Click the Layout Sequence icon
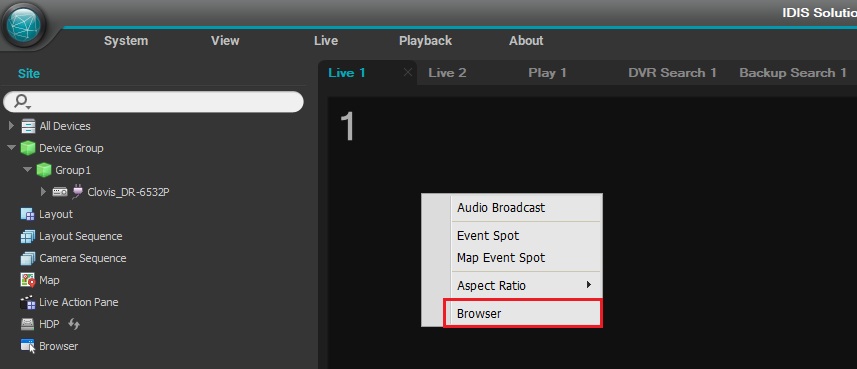 tap(27, 236)
